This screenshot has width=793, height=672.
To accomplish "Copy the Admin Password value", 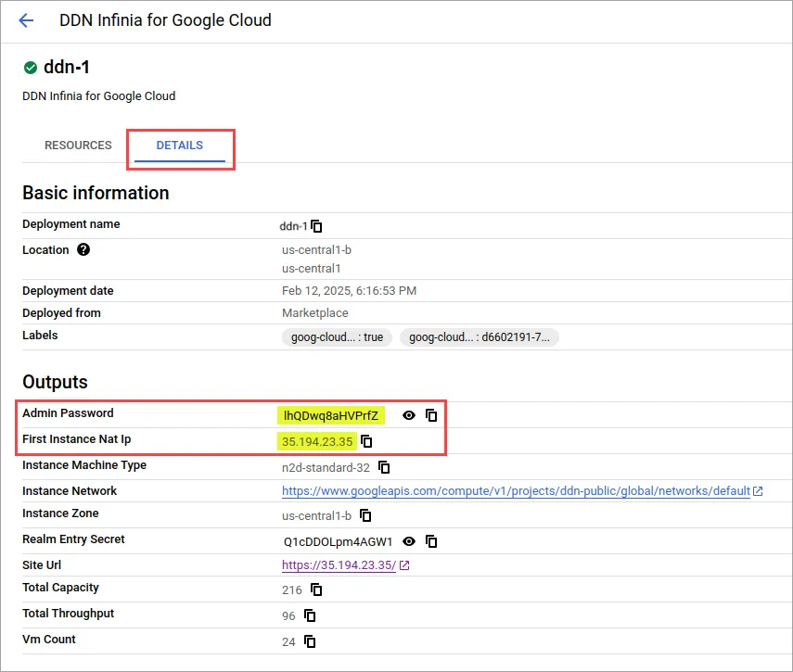I will pos(431,415).
